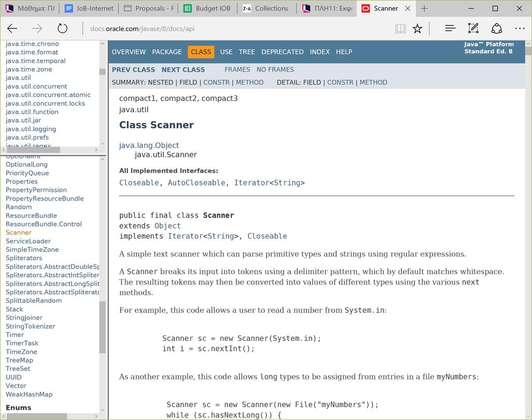The height and width of the screenshot is (420, 532).
Task: Open the More actions ellipsis menu
Action: click(x=520, y=29)
